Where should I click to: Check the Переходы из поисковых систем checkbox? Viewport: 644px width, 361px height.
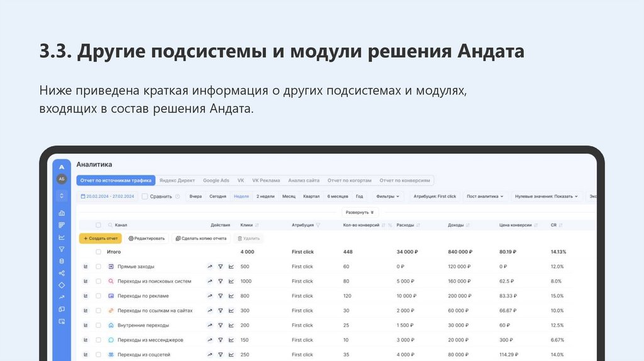click(x=98, y=281)
